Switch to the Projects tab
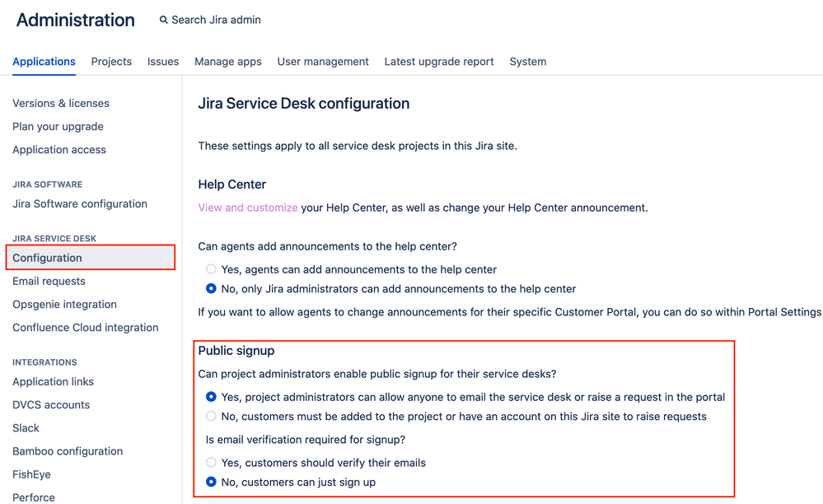 click(111, 62)
